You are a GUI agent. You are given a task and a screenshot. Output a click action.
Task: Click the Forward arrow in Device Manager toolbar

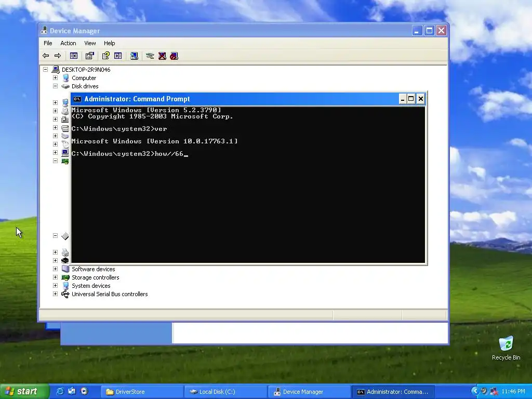pyautogui.click(x=58, y=56)
